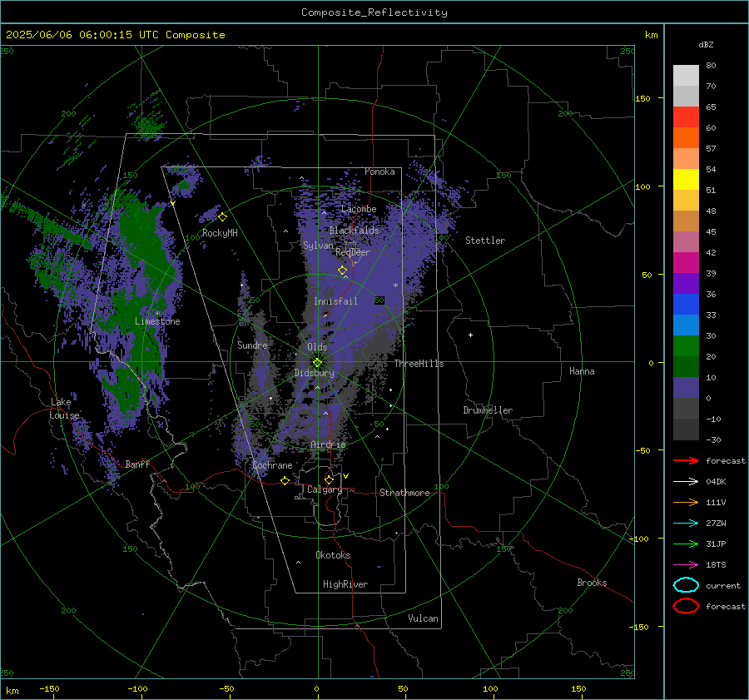Click the cyan 27ZW arrow icon

point(686,524)
